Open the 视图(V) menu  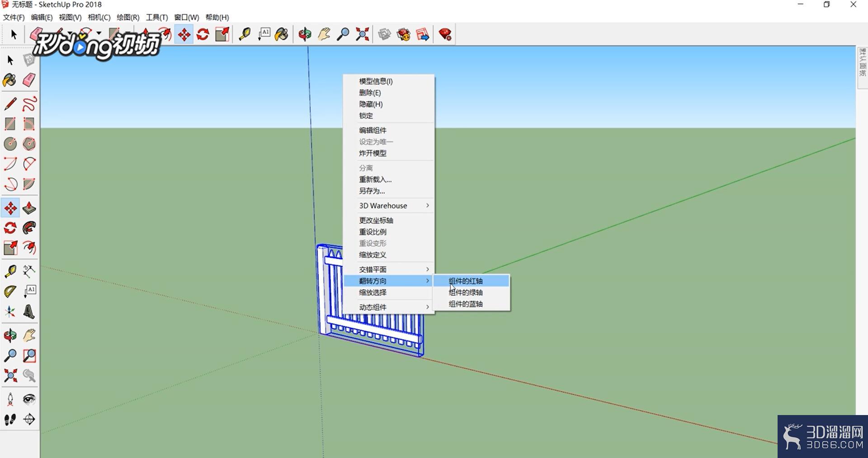[70, 17]
